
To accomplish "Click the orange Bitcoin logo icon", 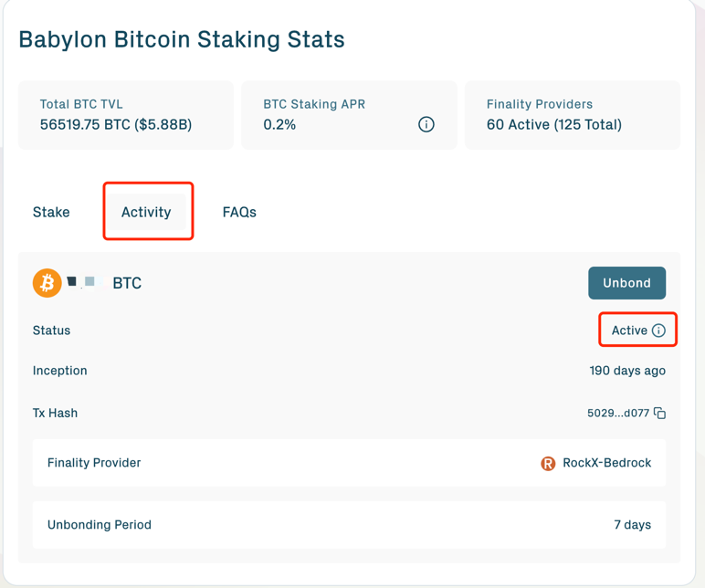I will coord(47,283).
